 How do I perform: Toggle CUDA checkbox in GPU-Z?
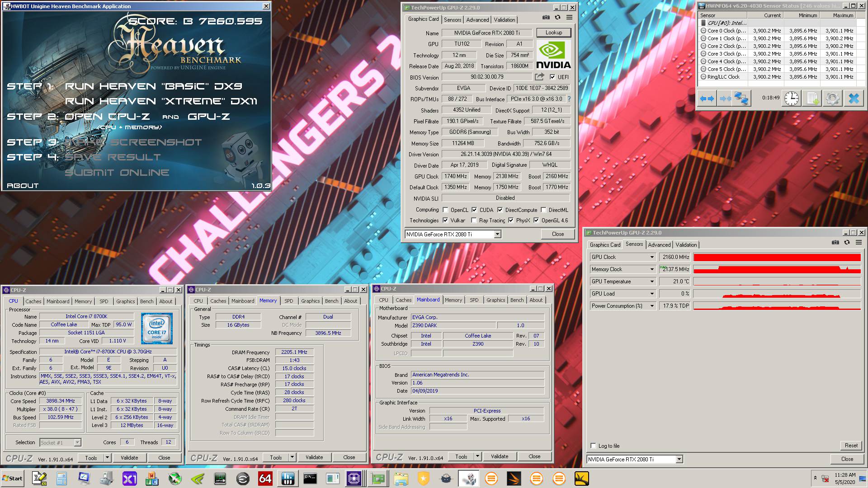click(x=474, y=210)
